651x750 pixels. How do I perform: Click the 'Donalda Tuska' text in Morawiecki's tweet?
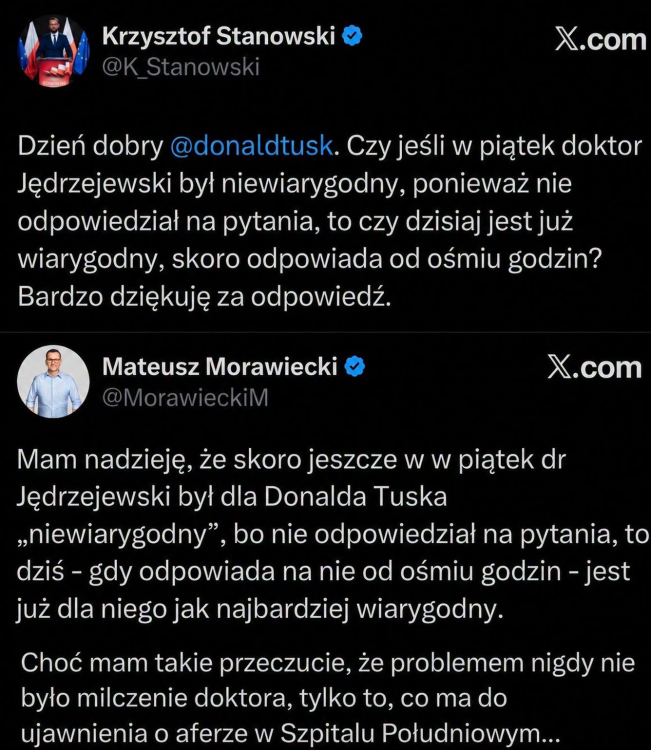355,496
